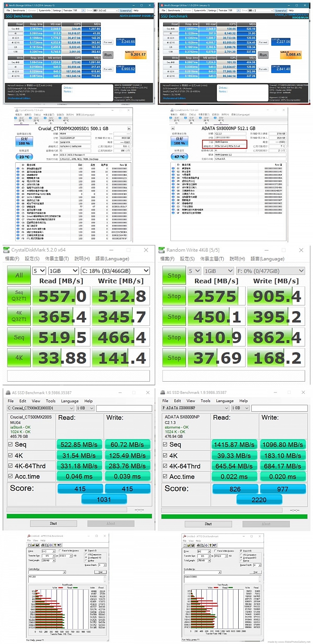Screen dimensions: 313x644
Task: Open the C: Crucial_CT500MX200SSD1 drive dropdown in AS SSD
Action: pos(40,408)
